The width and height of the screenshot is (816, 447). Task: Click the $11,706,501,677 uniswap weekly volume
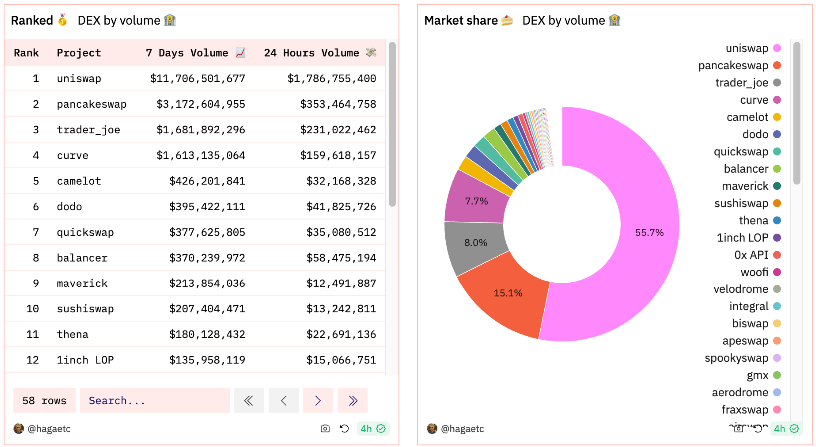(x=198, y=79)
